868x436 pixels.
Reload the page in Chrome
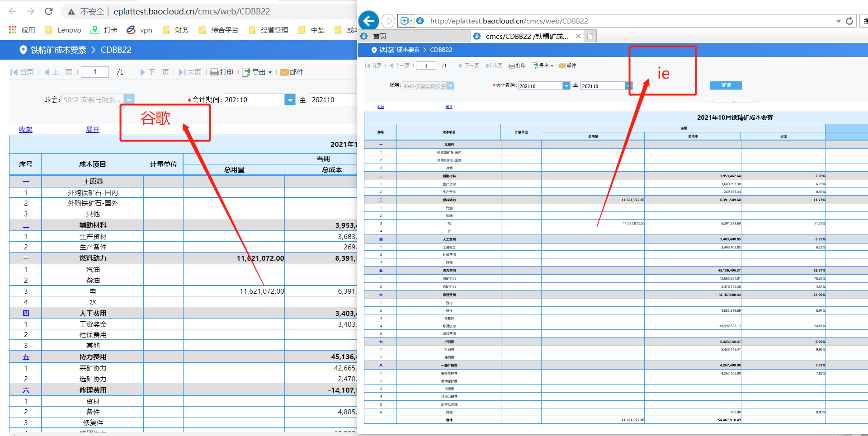coord(49,11)
